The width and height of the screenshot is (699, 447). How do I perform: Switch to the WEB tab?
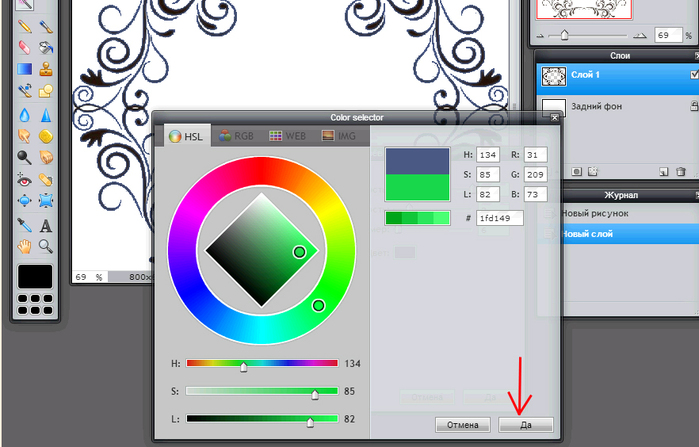[288, 135]
